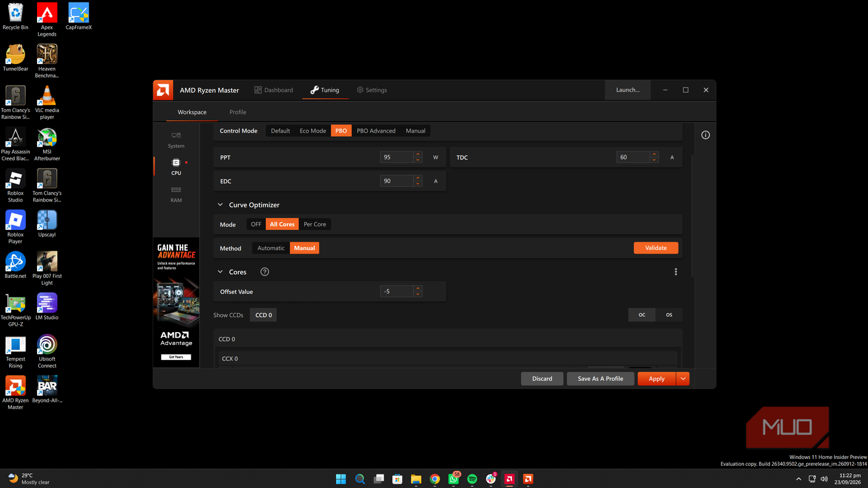Decrease PPT value with down arrow
The image size is (868, 488).
418,160
